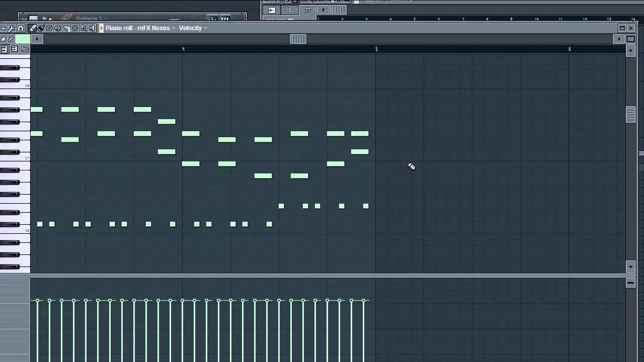Collapse the velocity lane with minus button
Screen dimensions: 644x362
tap(630, 283)
